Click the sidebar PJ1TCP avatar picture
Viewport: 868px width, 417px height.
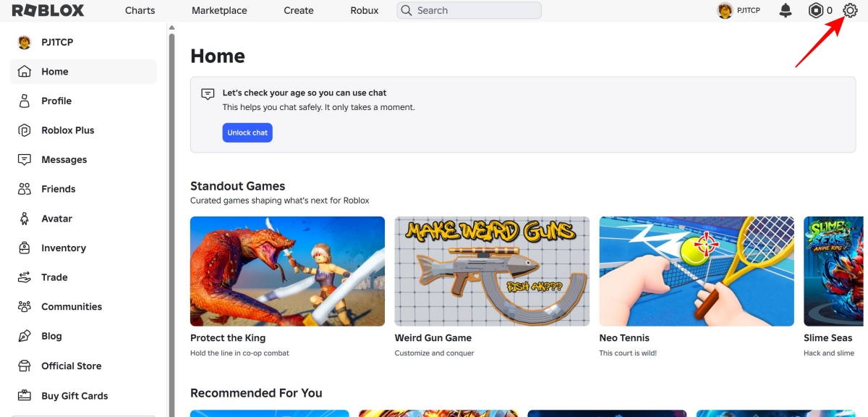(x=25, y=42)
